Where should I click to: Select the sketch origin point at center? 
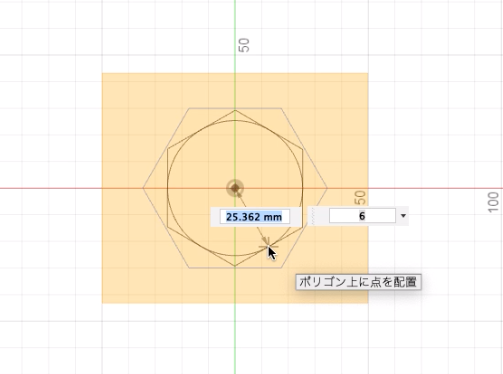tap(235, 188)
